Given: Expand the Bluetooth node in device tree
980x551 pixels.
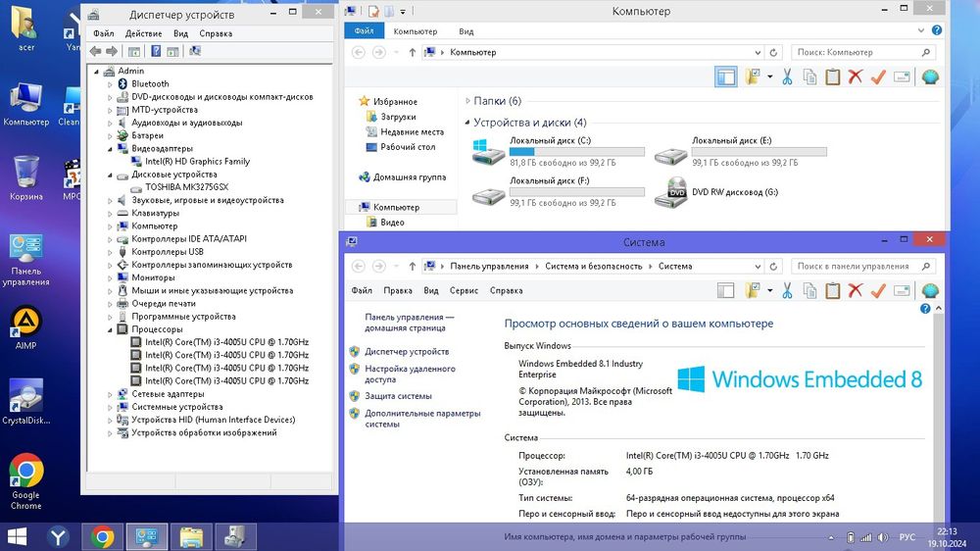Looking at the screenshot, I should [x=111, y=84].
